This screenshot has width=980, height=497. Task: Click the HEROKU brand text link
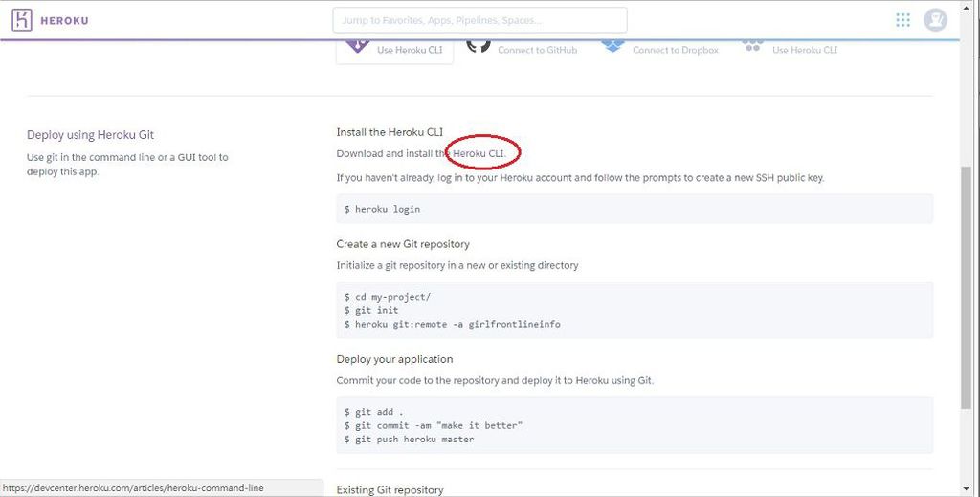coord(64,21)
